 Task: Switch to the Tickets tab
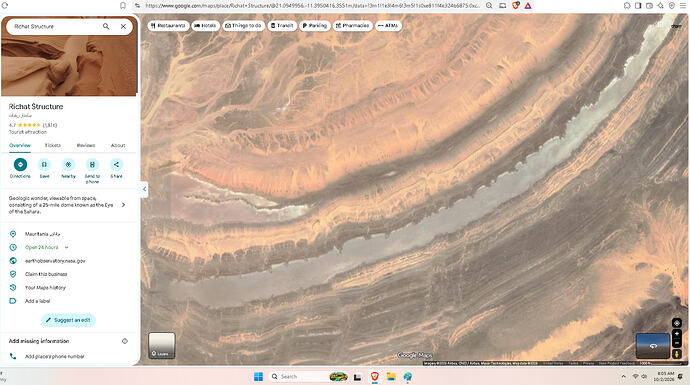[x=52, y=145]
